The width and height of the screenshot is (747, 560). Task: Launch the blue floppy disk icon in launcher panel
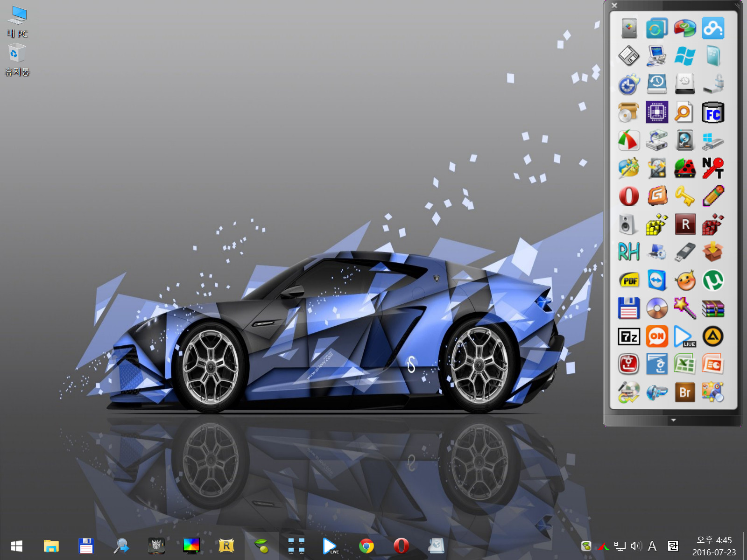pyautogui.click(x=629, y=308)
